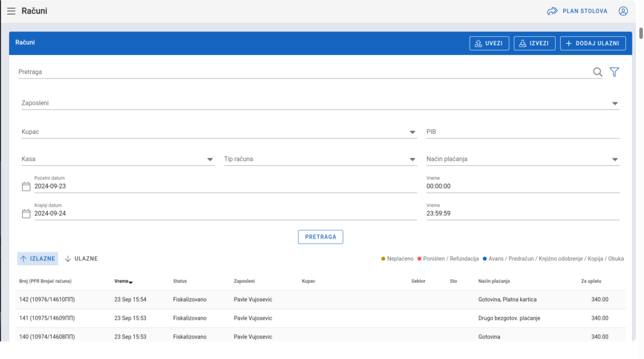
Task: Click the Vreme column sort arrow
Action: click(x=131, y=282)
